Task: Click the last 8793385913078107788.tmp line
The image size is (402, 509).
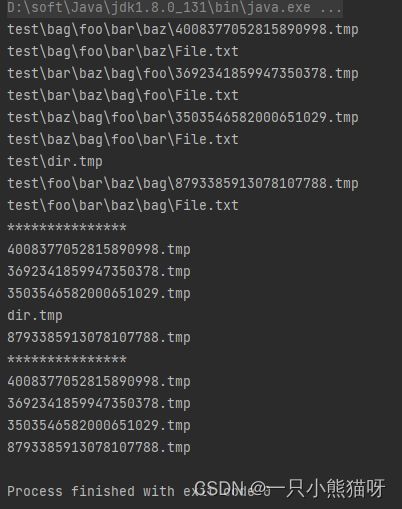Action: click(x=99, y=447)
